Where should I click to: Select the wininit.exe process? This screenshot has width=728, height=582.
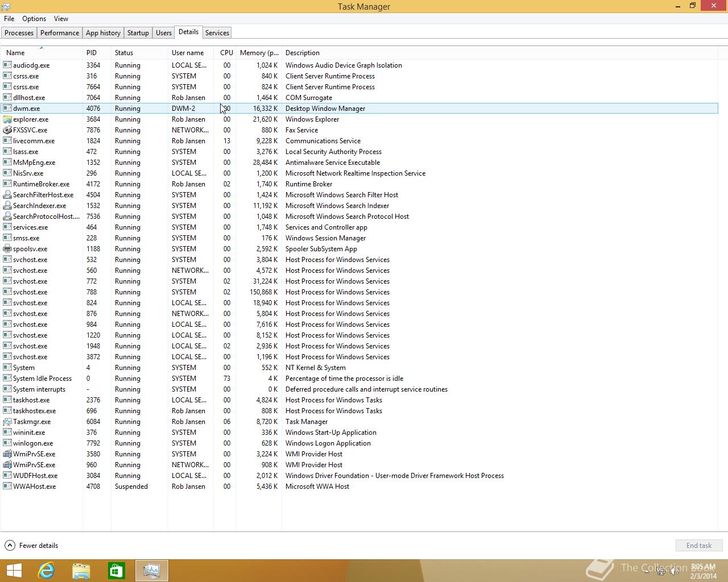click(359, 433)
